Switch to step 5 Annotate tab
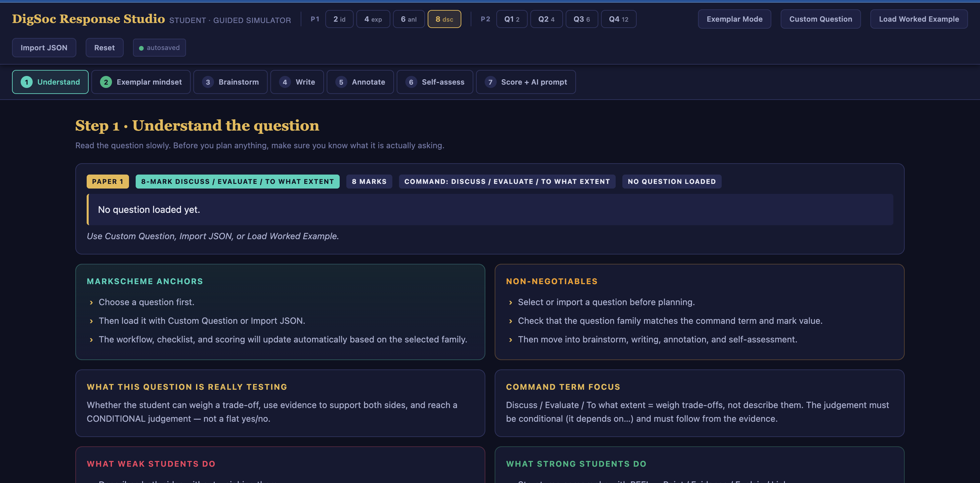The width and height of the screenshot is (980, 483). pos(360,82)
